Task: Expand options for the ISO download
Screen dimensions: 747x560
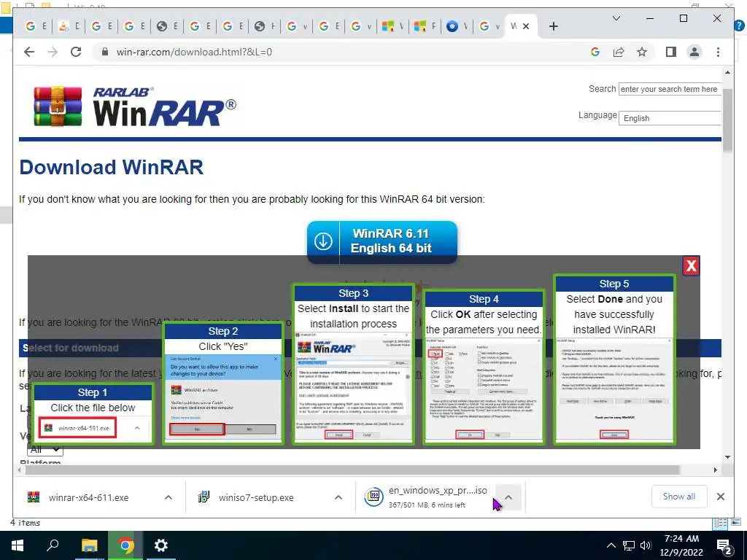Action: (x=508, y=497)
